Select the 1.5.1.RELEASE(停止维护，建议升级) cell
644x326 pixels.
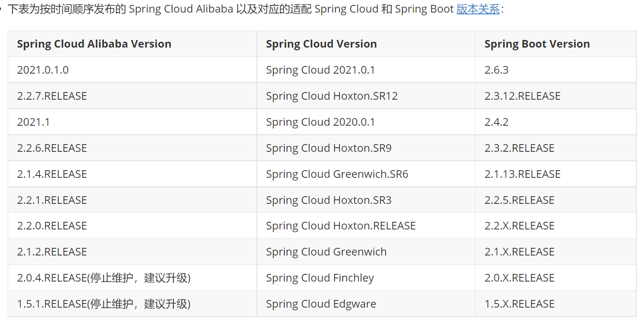[132, 304]
